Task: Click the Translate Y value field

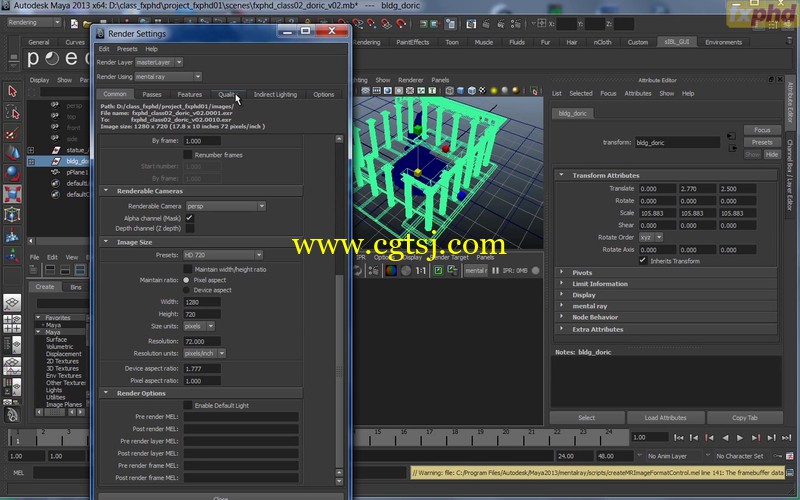Action: 697,188
